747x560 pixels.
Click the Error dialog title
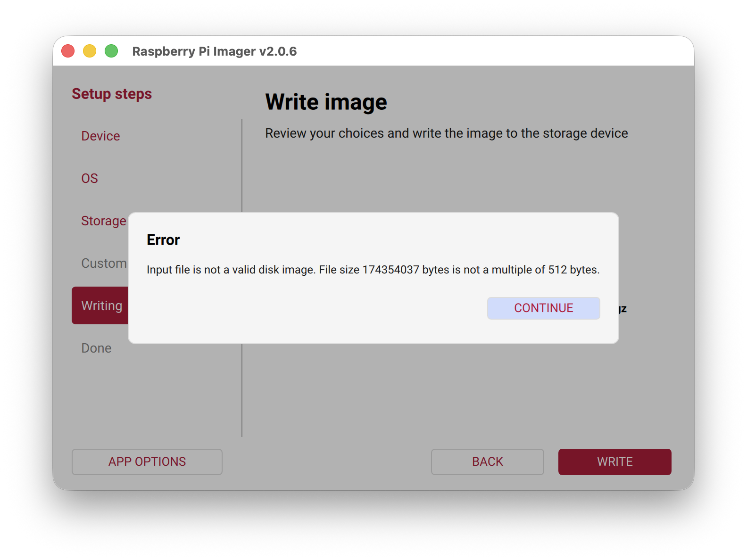(x=163, y=240)
